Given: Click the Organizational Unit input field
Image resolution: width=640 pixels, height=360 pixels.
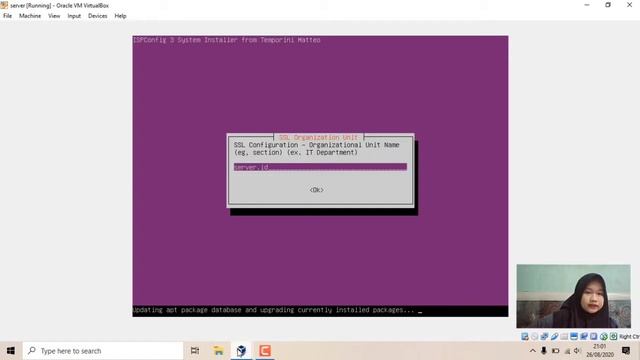Looking at the screenshot, I should tap(320, 167).
